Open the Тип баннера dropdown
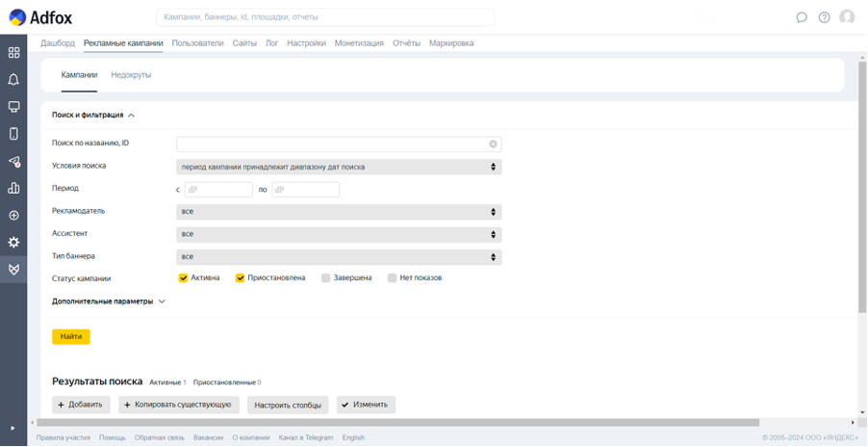This screenshot has width=868, height=447. [339, 257]
